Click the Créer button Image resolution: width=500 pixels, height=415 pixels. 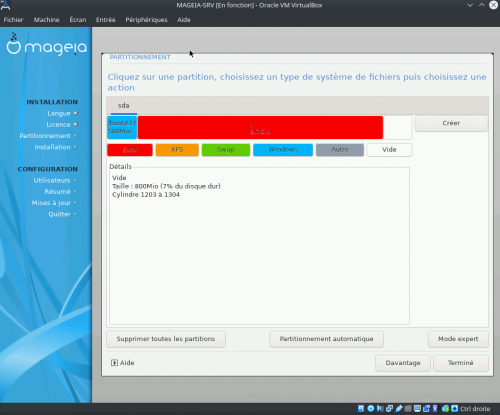[451, 123]
